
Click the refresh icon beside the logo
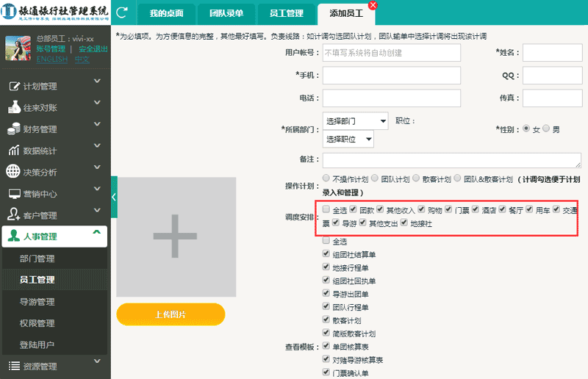122,12
